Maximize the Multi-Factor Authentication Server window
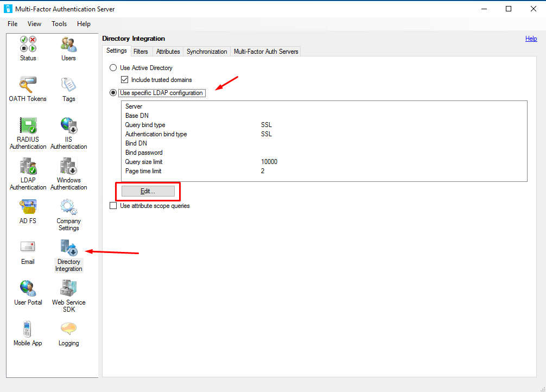 pos(509,9)
